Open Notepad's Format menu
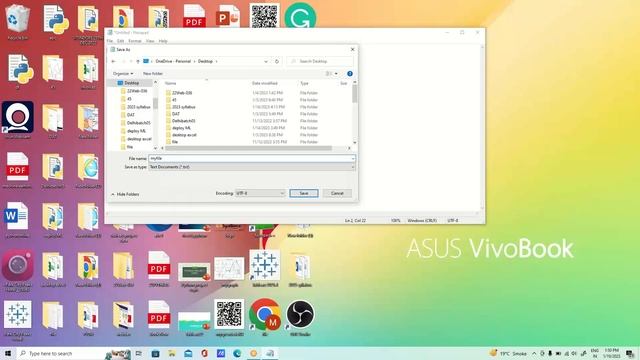640x360 pixels. 135,41
